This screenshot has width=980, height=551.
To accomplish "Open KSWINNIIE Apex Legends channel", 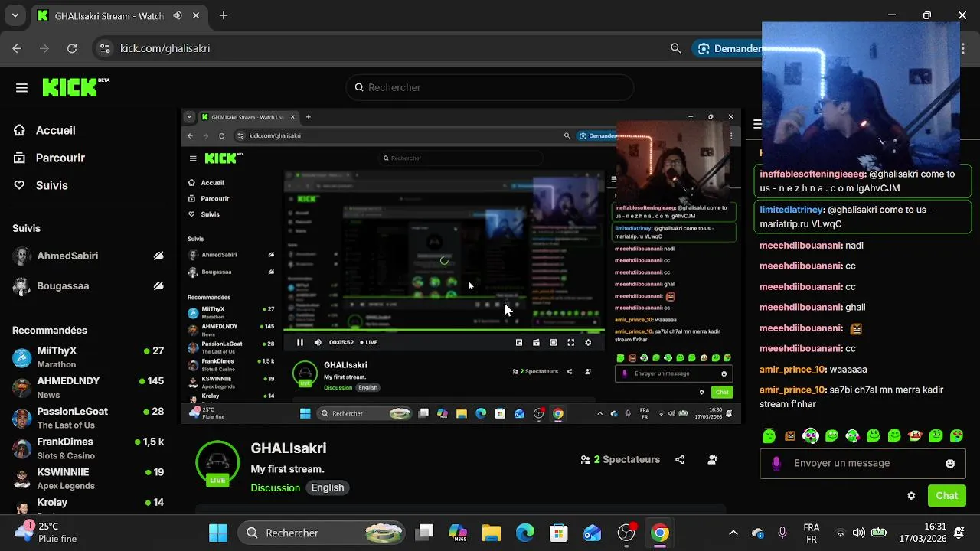I will [88, 478].
